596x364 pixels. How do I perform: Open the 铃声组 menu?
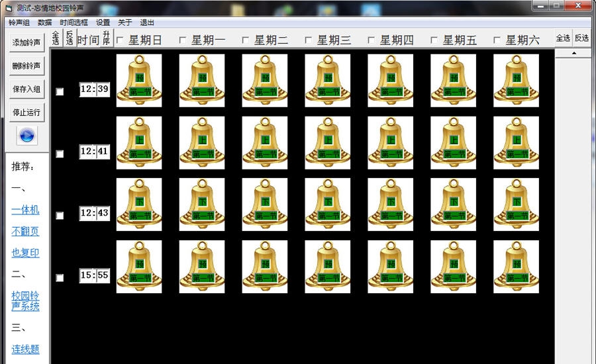coord(19,23)
